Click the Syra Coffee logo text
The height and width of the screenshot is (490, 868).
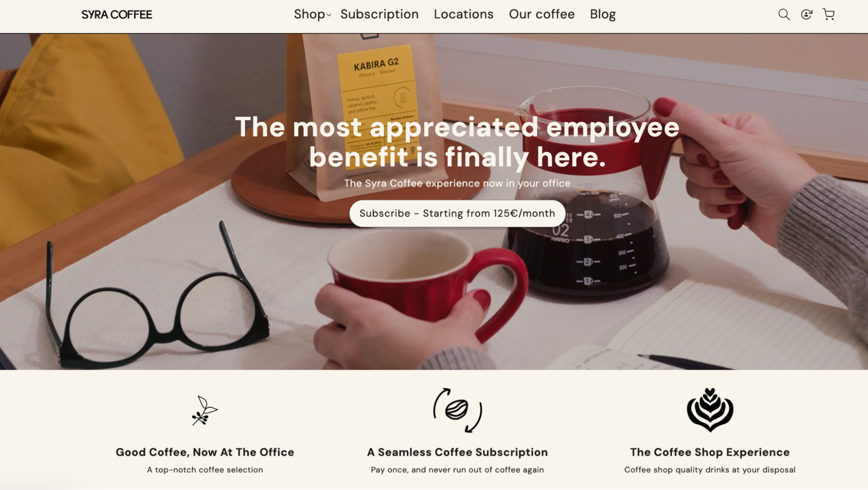[116, 14]
